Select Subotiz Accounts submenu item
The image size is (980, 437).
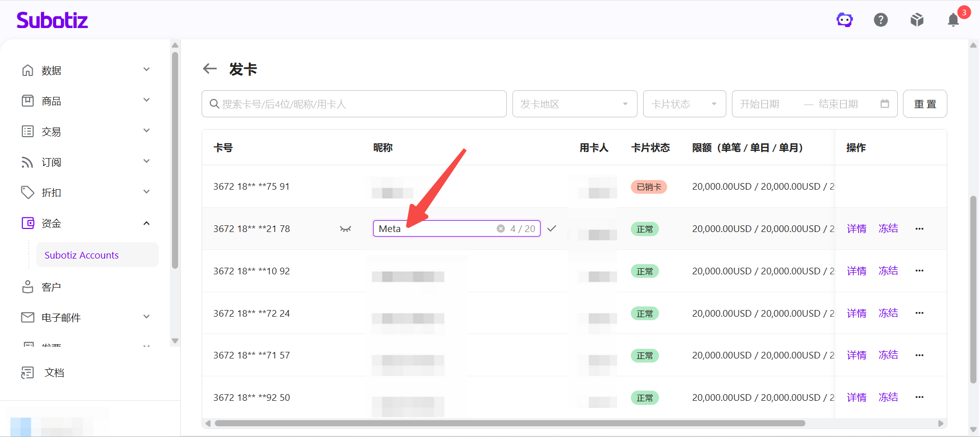(x=97, y=255)
